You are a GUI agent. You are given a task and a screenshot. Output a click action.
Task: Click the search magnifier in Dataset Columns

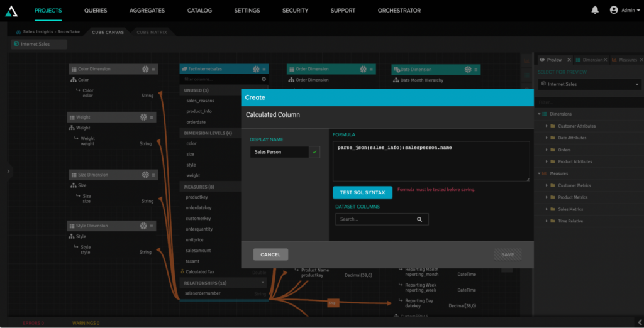419,219
